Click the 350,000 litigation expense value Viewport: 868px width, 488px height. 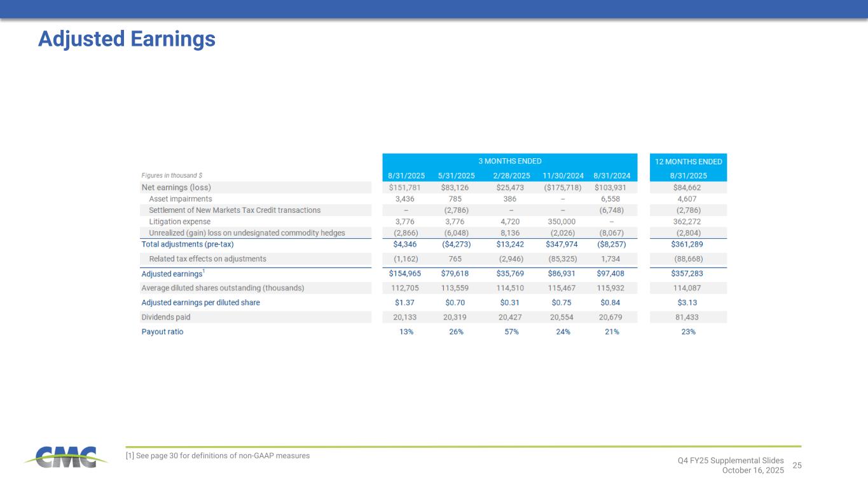pos(563,222)
